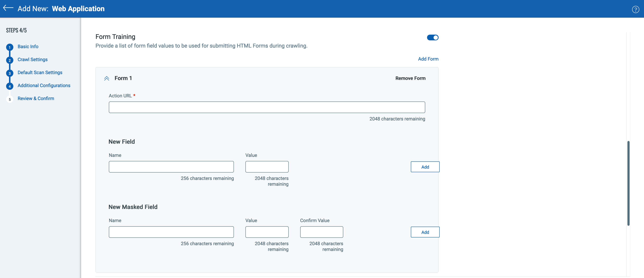644x278 pixels.
Task: Click the Add Form link
Action: (428, 59)
